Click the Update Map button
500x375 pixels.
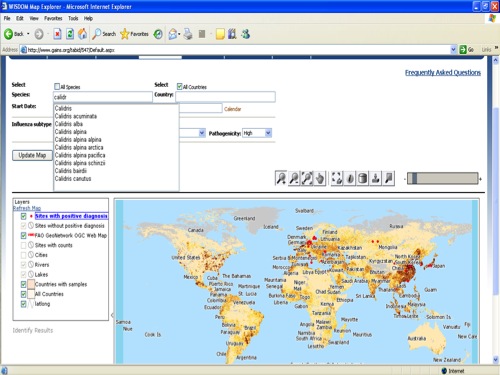click(32, 155)
